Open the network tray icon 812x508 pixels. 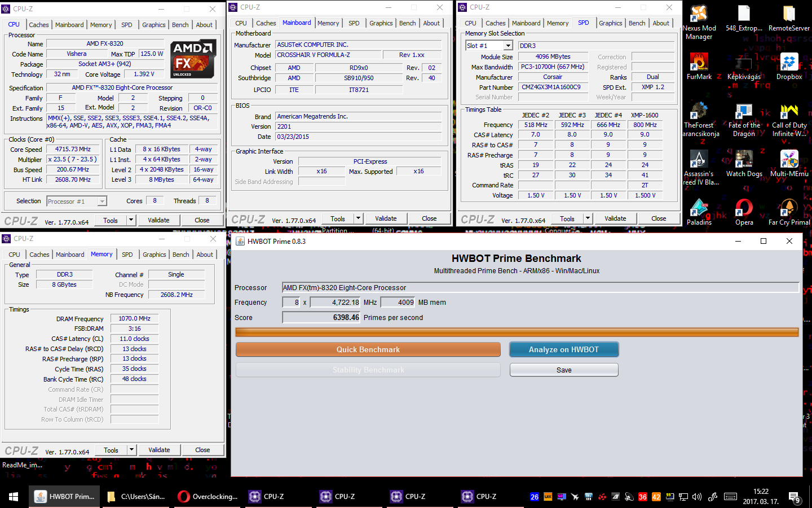coord(683,497)
